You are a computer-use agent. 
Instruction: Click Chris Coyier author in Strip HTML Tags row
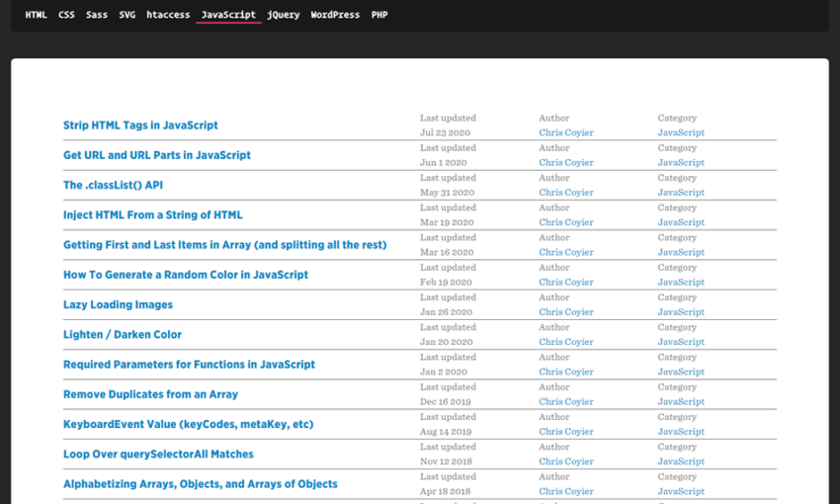pyautogui.click(x=566, y=132)
